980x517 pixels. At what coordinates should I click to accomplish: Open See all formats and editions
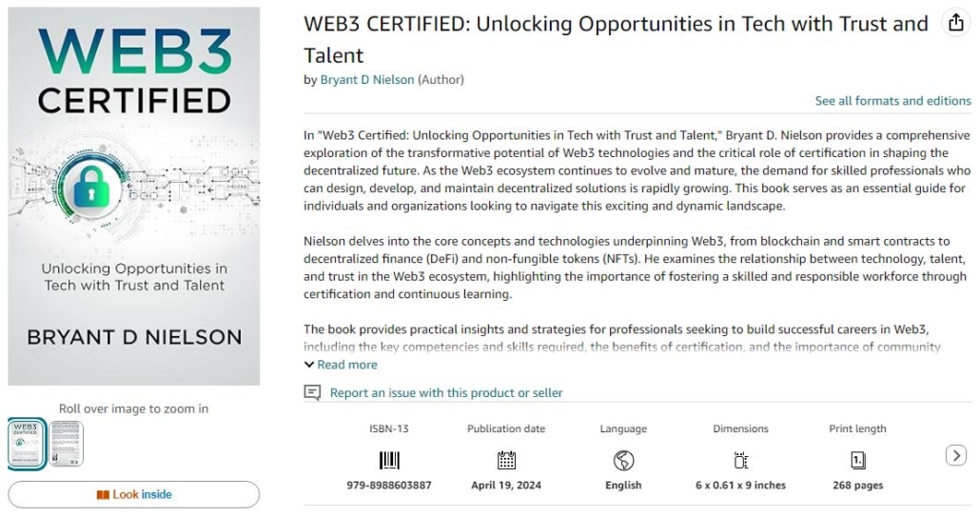click(892, 101)
